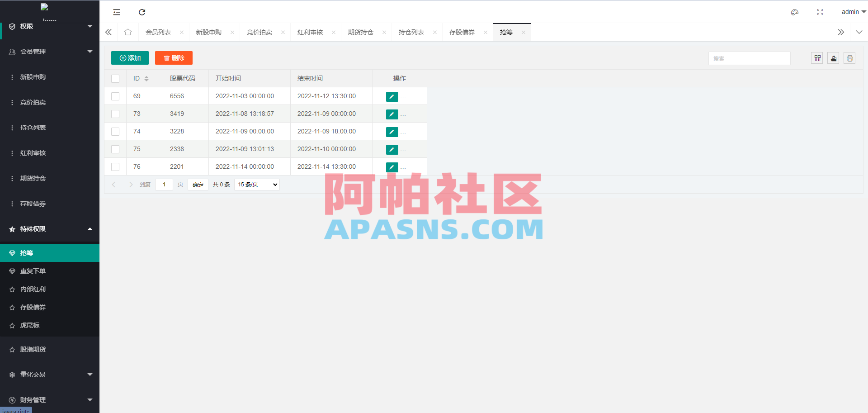Open the 15条/页 page size dropdown

[x=256, y=185]
